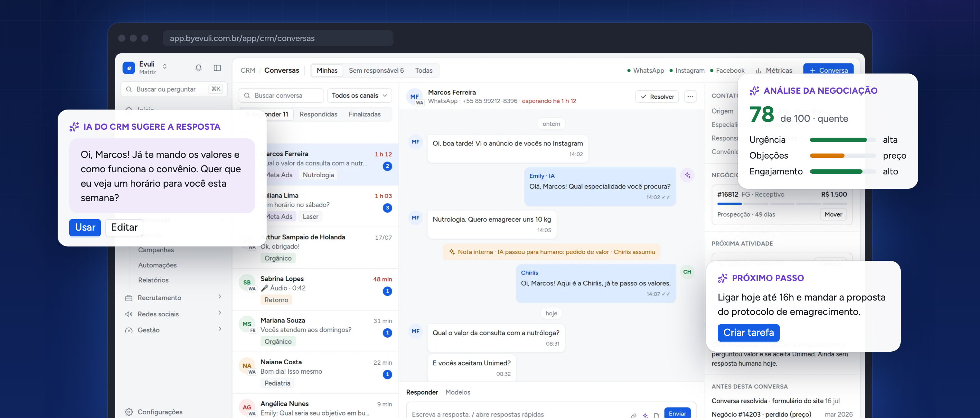Screen dimensions: 980x418
Task: Click the Buscar ou perguntar field
Action: coord(174,89)
